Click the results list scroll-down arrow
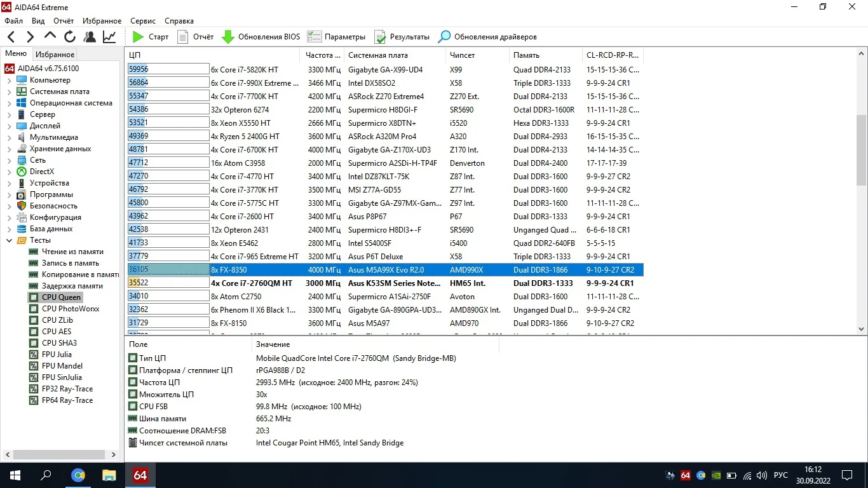The width and height of the screenshot is (868, 488). pos(862,329)
